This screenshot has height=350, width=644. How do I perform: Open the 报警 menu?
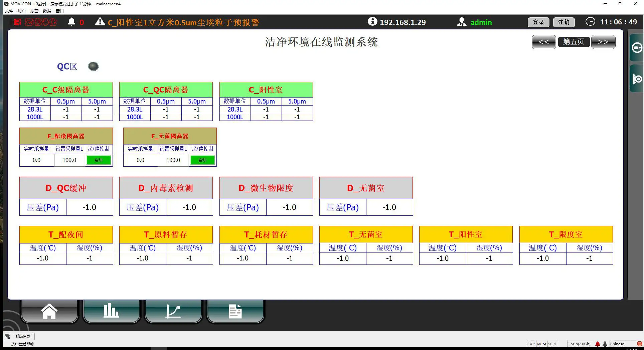pos(34,11)
